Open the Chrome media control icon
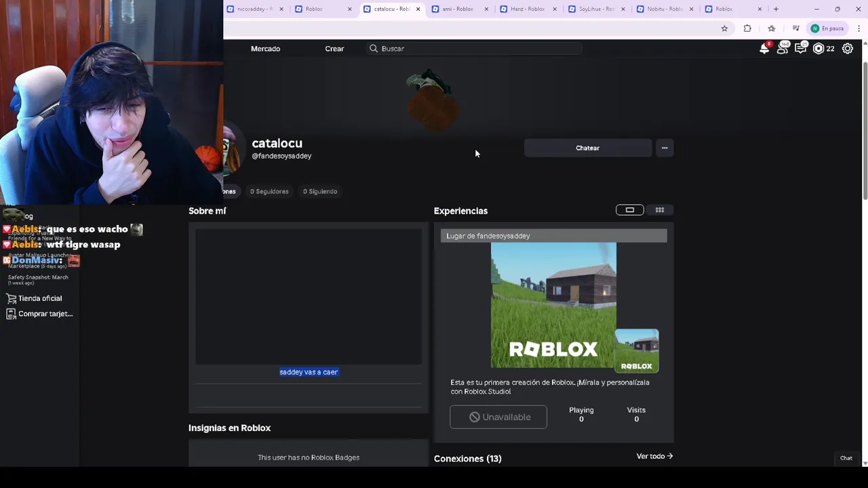 point(795,28)
